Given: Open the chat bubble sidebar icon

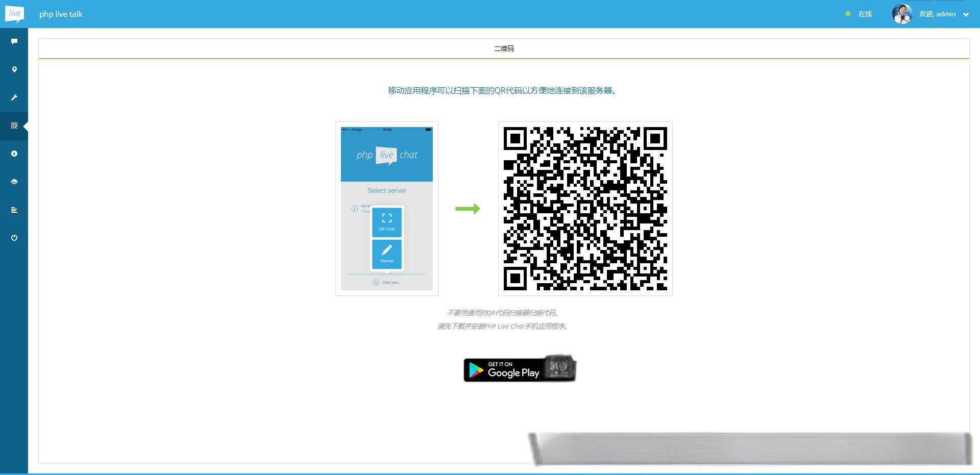Looking at the screenshot, I should point(14,41).
